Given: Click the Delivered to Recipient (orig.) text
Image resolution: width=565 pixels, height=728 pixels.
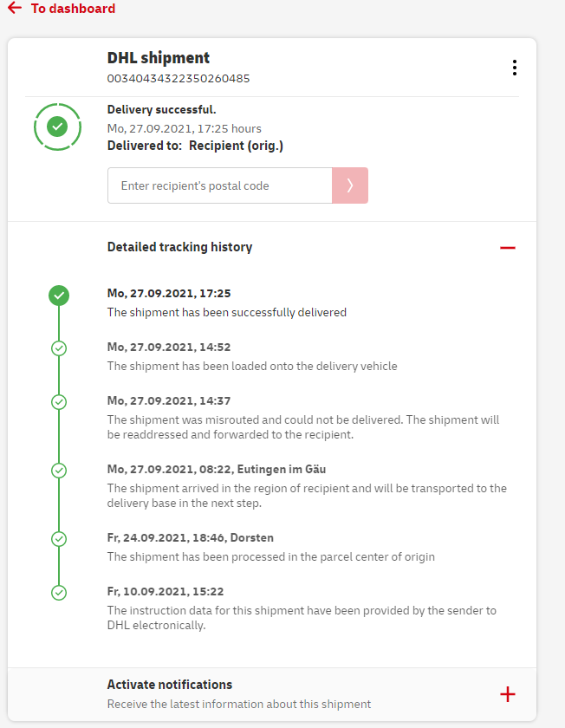Looking at the screenshot, I should click(x=195, y=146).
